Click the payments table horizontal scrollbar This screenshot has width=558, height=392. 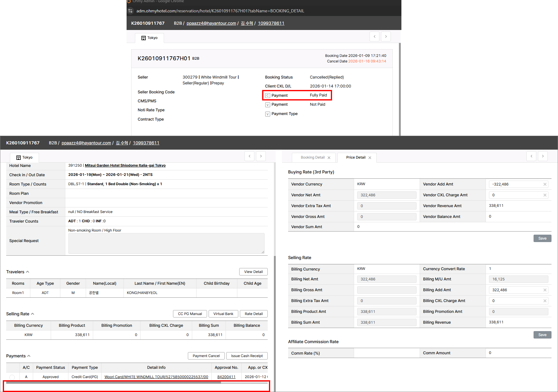[x=114, y=382]
